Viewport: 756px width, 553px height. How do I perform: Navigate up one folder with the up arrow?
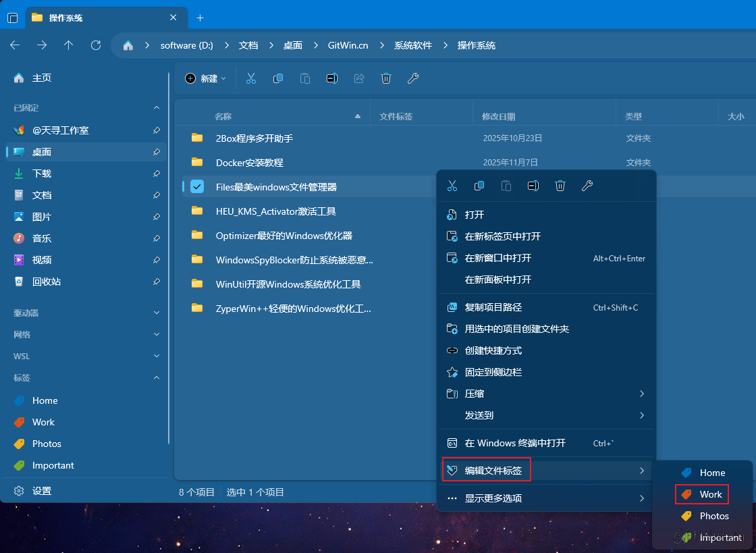point(68,45)
